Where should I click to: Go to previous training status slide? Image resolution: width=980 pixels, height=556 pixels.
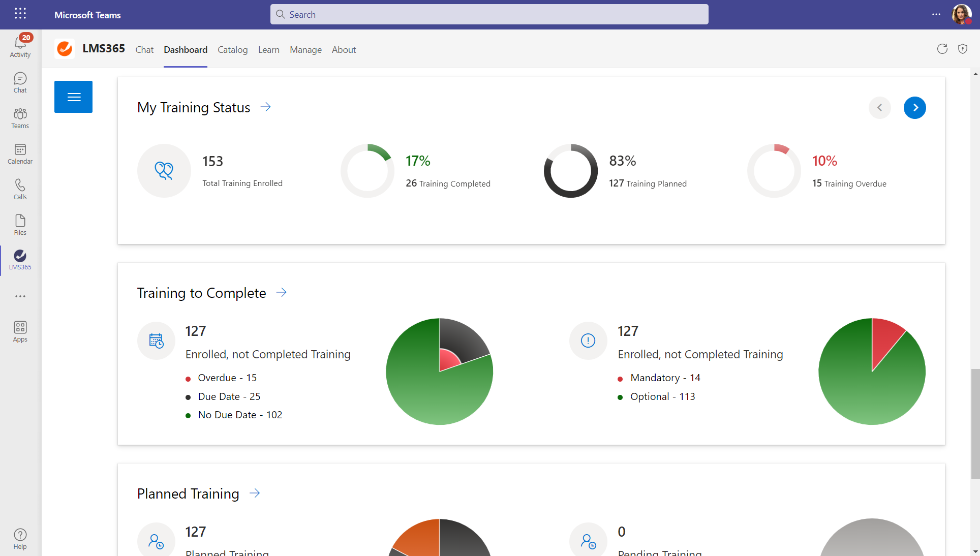tap(880, 108)
